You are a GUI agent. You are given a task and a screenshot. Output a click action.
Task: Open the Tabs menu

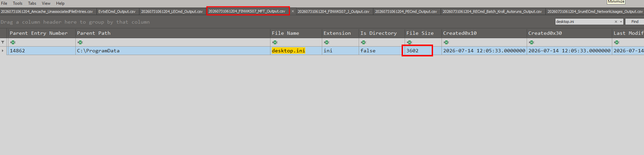(x=32, y=3)
